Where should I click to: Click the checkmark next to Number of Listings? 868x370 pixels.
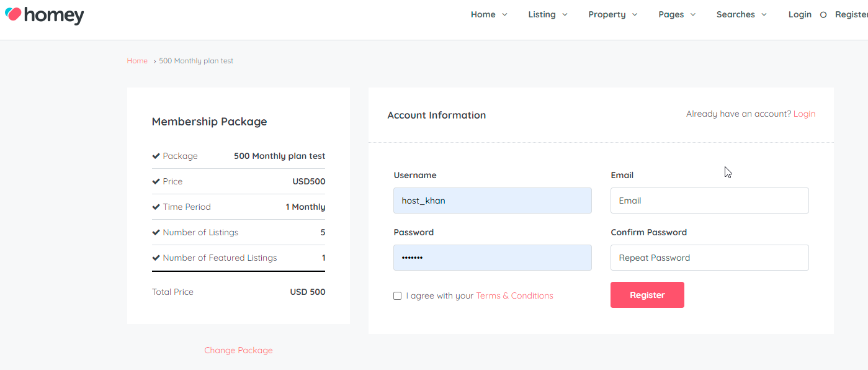point(156,232)
